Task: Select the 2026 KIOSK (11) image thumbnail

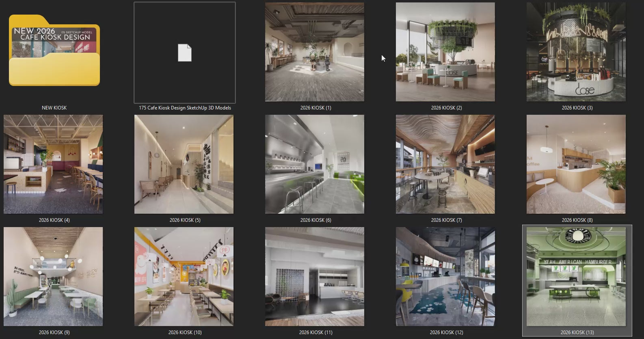Action: tap(315, 277)
